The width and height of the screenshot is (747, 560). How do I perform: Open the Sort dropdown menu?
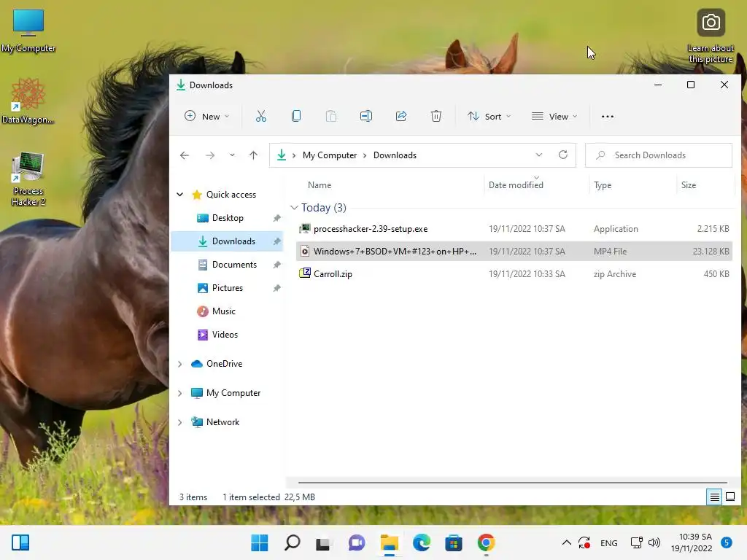pyautogui.click(x=489, y=116)
